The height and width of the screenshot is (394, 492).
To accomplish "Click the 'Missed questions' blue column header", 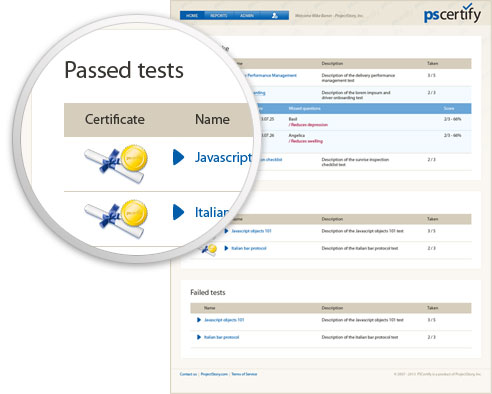I will point(304,108).
